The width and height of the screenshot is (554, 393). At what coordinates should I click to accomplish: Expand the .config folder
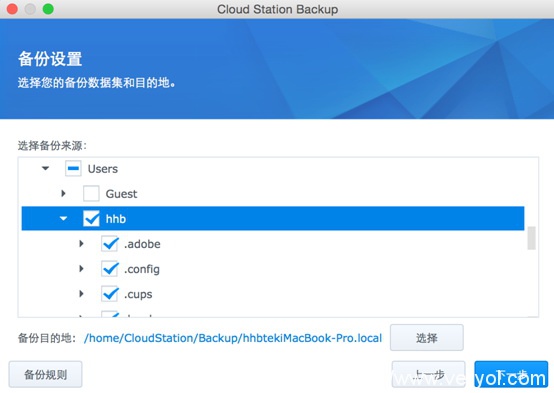81,269
